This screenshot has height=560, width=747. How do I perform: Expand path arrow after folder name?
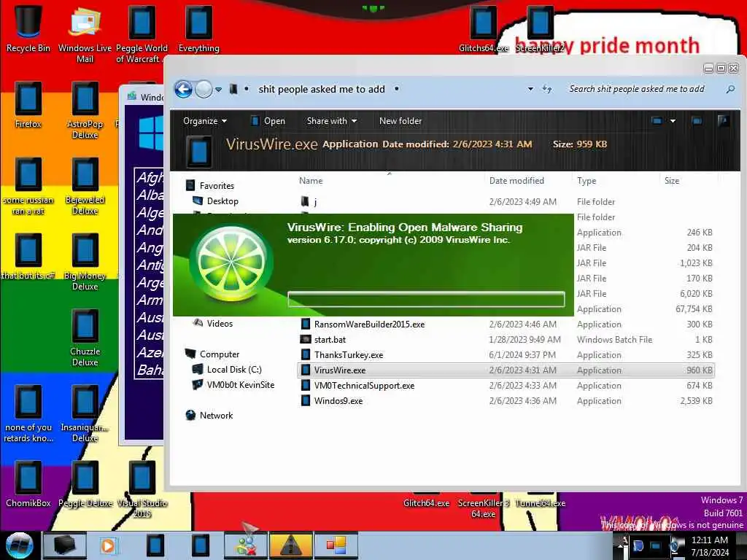[396, 89]
